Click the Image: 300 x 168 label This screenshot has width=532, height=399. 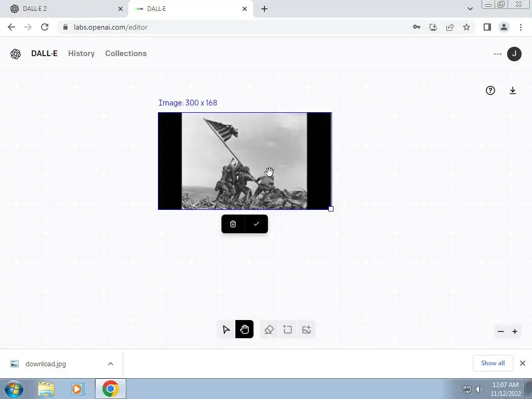[188, 103]
